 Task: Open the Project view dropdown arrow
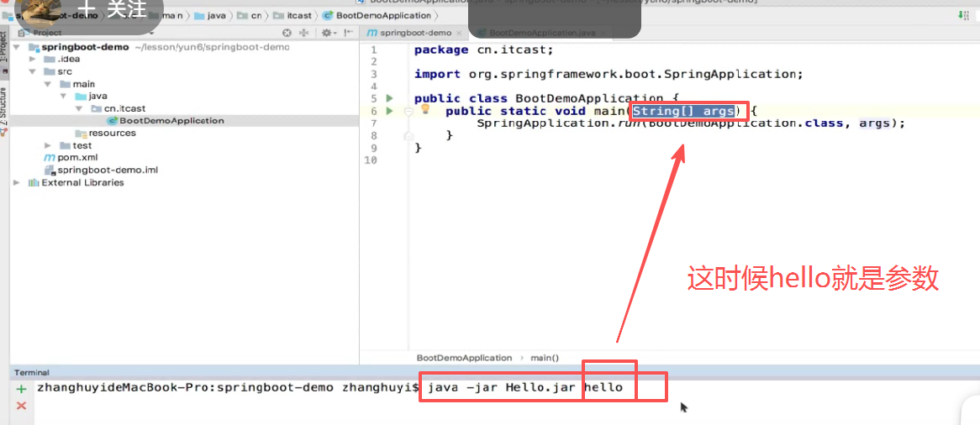pos(151,33)
